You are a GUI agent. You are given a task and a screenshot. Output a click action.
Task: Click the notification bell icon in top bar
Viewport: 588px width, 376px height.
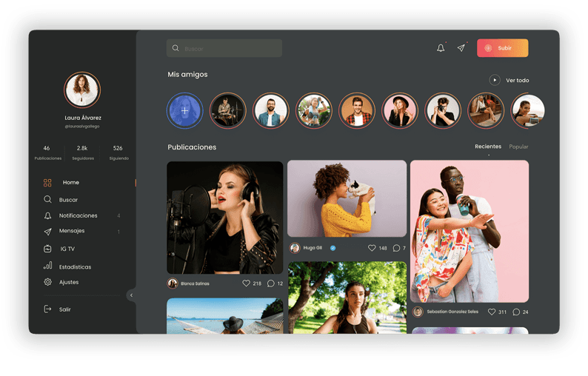(x=441, y=48)
